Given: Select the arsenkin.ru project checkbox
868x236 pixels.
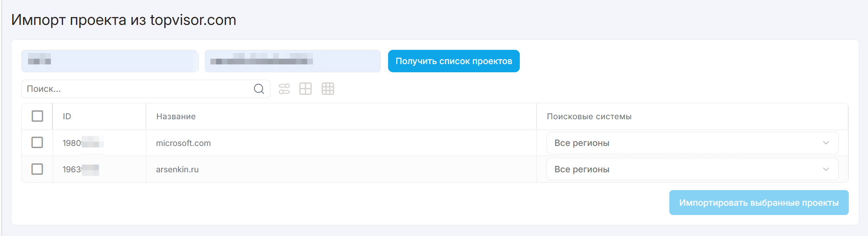Looking at the screenshot, I should click(x=37, y=169).
